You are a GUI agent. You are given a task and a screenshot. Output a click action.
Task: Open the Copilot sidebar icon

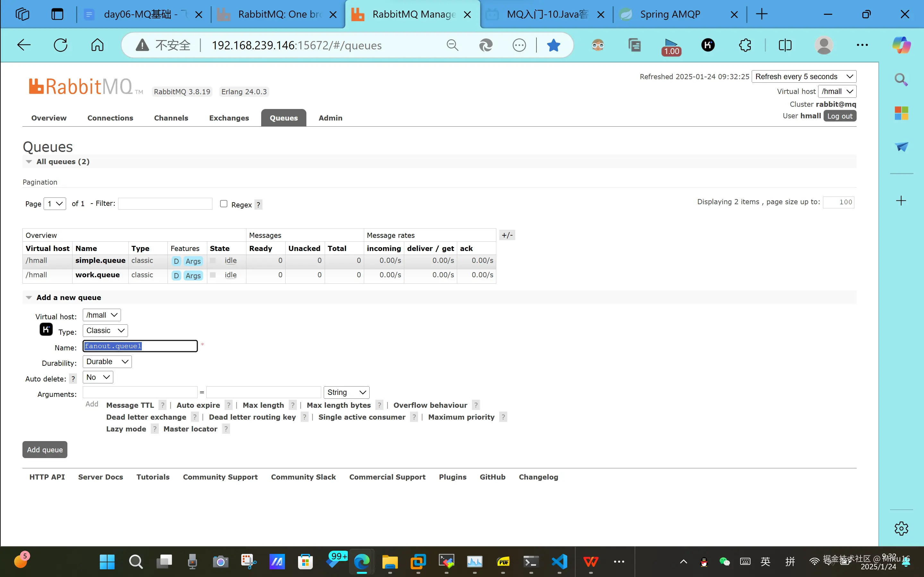click(x=901, y=45)
